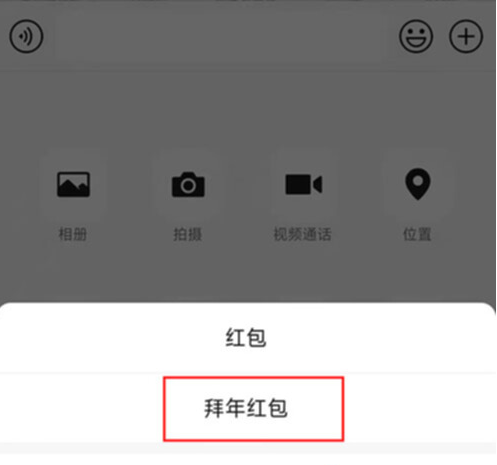Choose 拜年红包 from the action sheet
497x465 pixels.
point(246,408)
